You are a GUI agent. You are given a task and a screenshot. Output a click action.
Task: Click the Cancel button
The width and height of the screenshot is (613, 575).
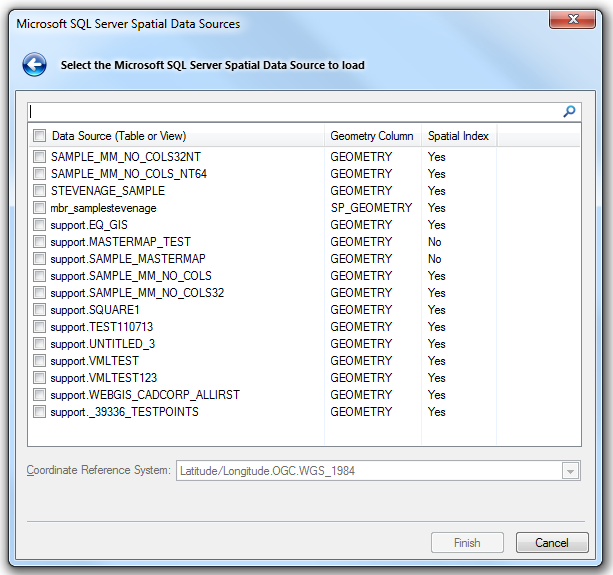(x=552, y=543)
